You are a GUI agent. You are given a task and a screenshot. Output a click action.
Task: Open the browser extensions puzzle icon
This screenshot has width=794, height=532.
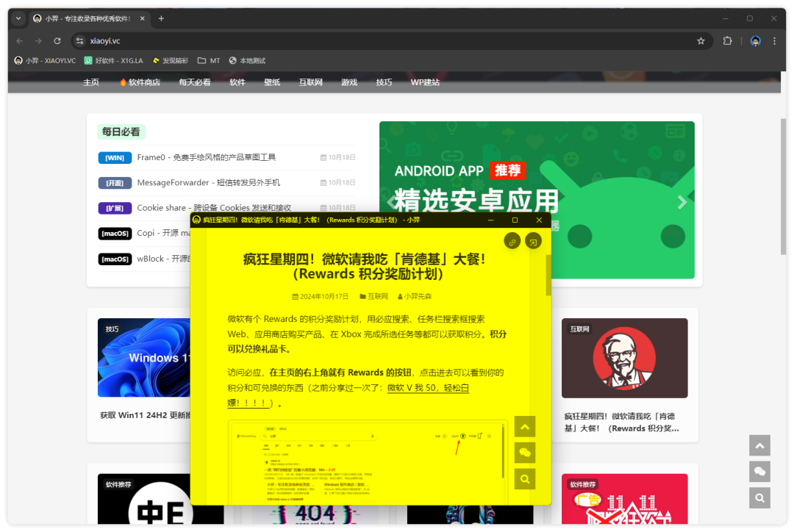[x=728, y=41]
